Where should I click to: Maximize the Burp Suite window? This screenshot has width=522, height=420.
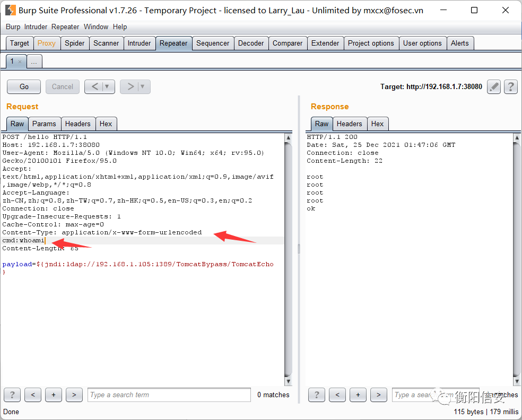[474, 10]
